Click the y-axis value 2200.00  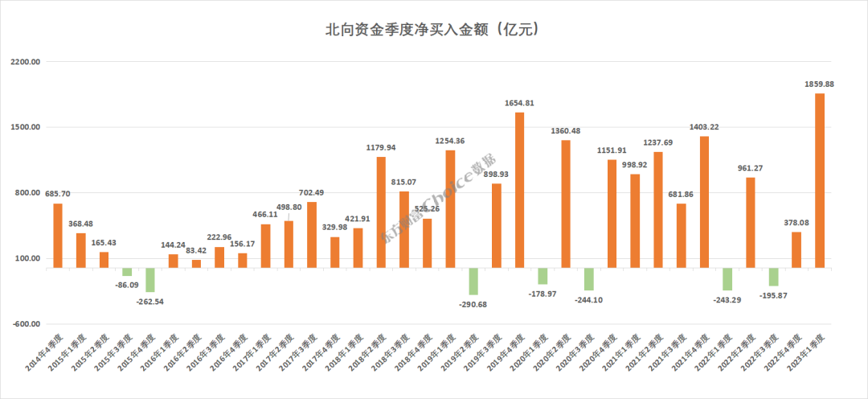click(x=25, y=62)
